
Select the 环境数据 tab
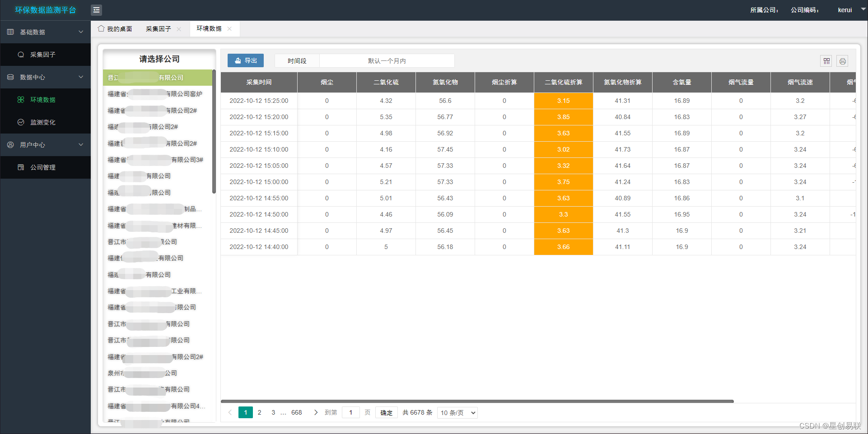point(209,28)
